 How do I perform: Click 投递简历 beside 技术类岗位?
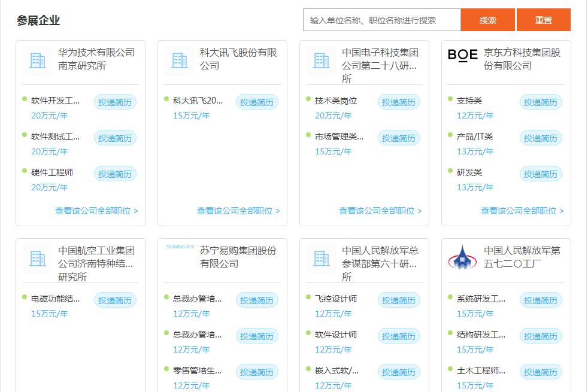tap(399, 102)
